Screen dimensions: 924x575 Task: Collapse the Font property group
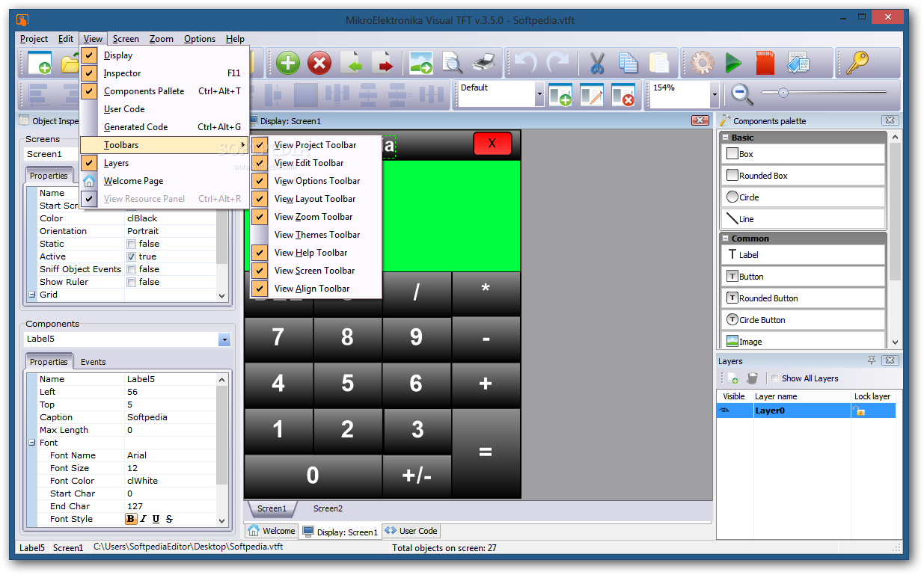point(31,443)
